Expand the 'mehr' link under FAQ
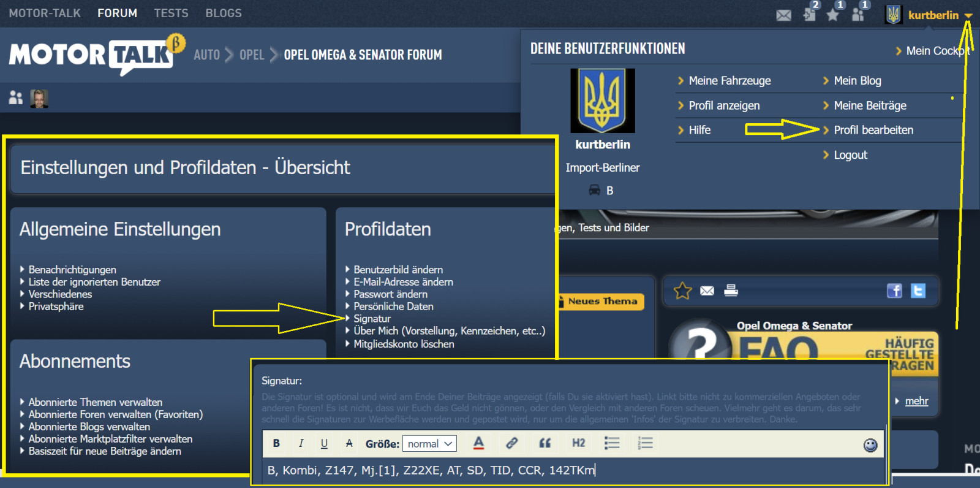 pos(916,401)
